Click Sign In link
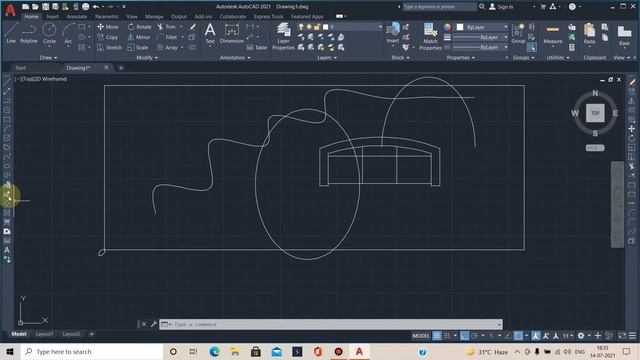 pos(501,7)
